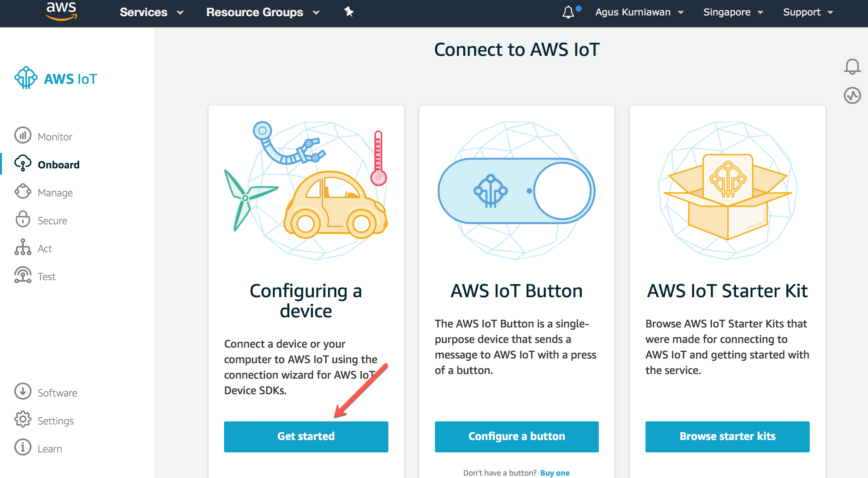Image resolution: width=868 pixels, height=478 pixels.
Task: Click the Configuring a device illustration
Action: pos(306,190)
